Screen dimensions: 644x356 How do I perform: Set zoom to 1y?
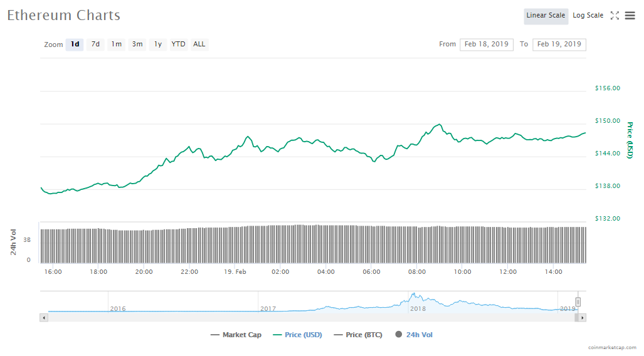[x=158, y=45]
